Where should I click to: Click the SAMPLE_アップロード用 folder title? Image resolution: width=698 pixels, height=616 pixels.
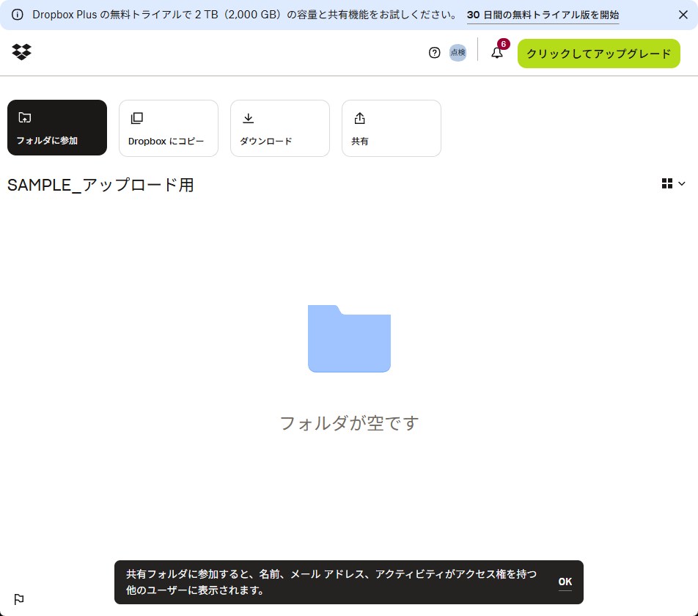pyautogui.click(x=100, y=185)
